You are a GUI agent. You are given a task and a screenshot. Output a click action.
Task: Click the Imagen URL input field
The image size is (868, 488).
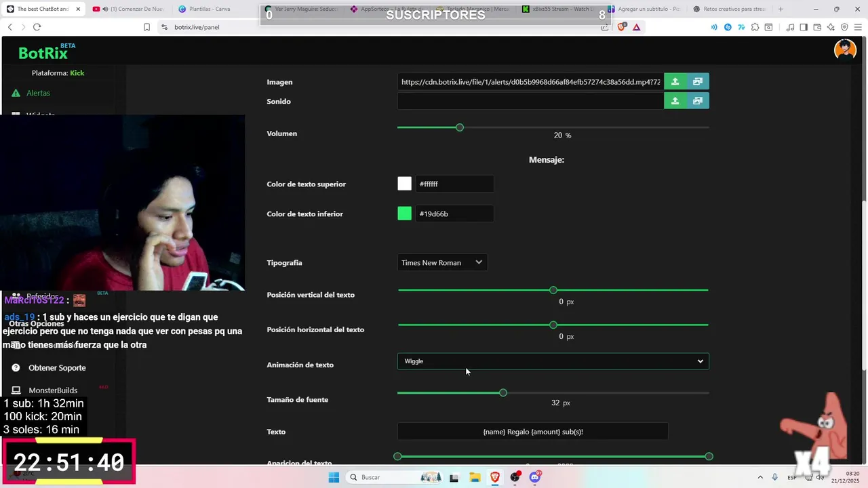(x=530, y=81)
